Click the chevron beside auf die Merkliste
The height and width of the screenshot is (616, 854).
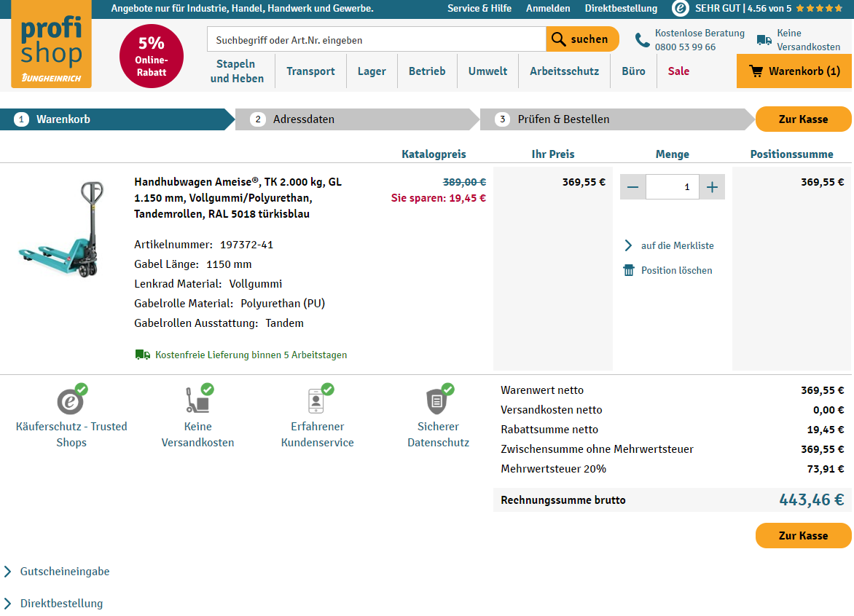(629, 245)
